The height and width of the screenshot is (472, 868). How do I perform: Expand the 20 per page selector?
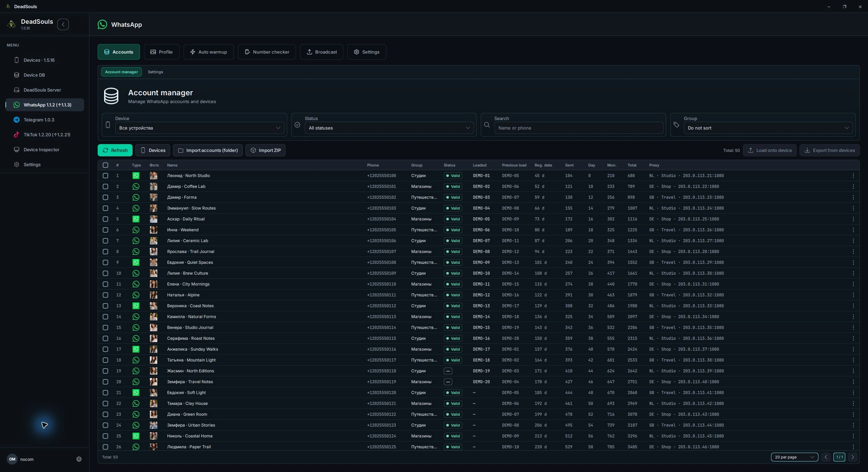click(x=794, y=457)
